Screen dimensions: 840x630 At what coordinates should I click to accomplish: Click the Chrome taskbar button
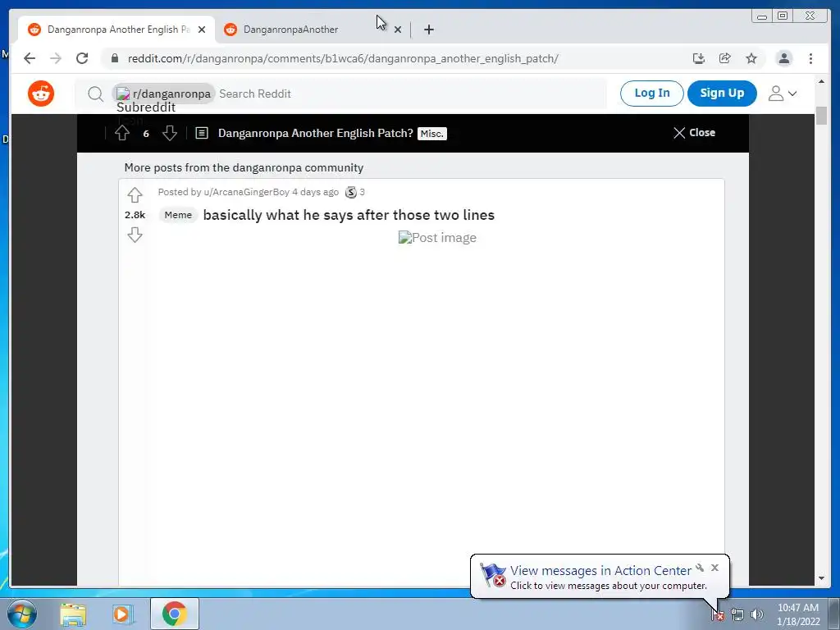pos(174,614)
